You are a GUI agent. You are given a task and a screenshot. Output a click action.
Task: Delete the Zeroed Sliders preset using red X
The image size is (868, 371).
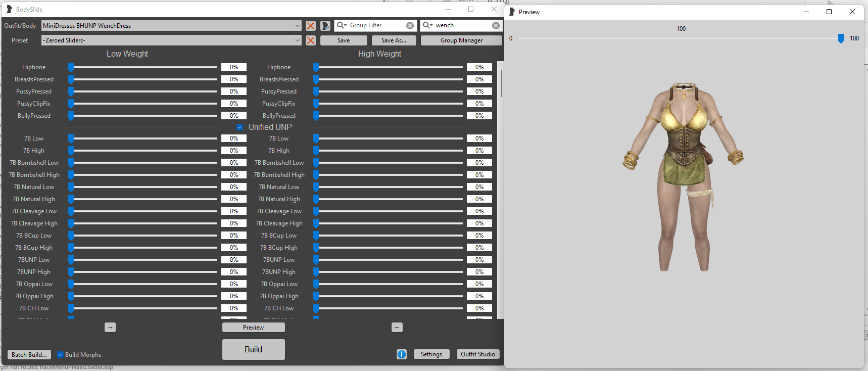coord(311,40)
